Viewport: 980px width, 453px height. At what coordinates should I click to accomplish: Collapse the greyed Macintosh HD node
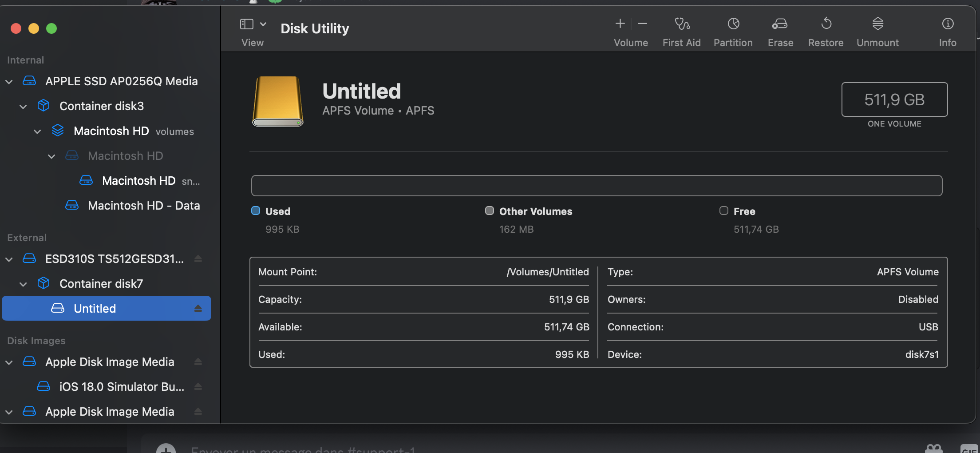click(51, 156)
